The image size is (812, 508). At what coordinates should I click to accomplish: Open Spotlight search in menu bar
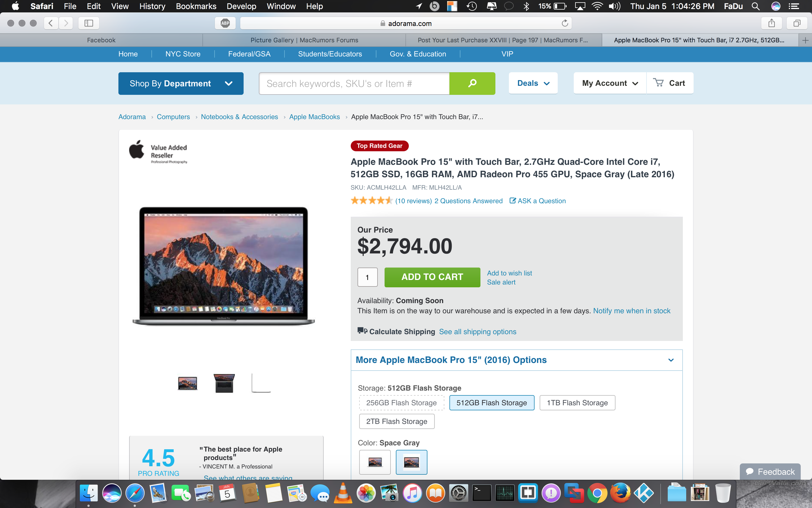(755, 6)
